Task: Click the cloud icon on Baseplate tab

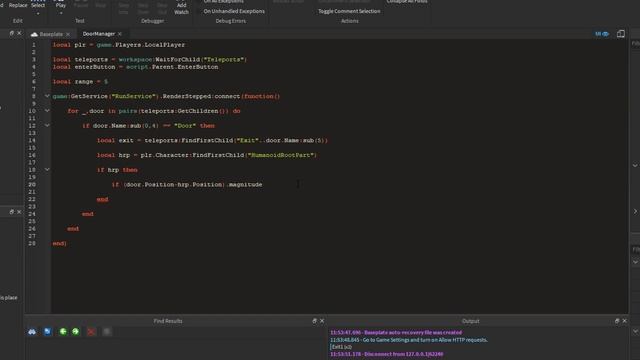Action: 34,34
